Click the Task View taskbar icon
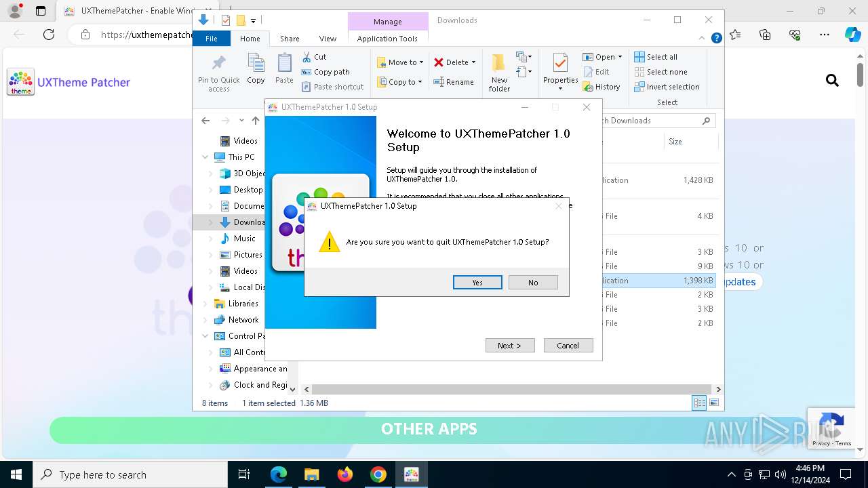Screen dimensions: 868x488 [x=245, y=474]
